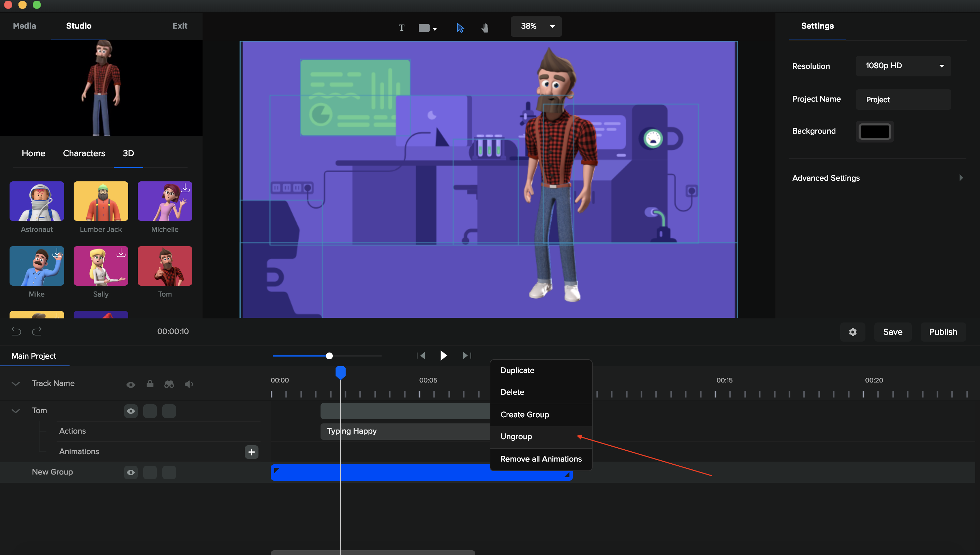Viewport: 980px width, 555px height.
Task: Click the undo arrow icon
Action: coord(16,331)
